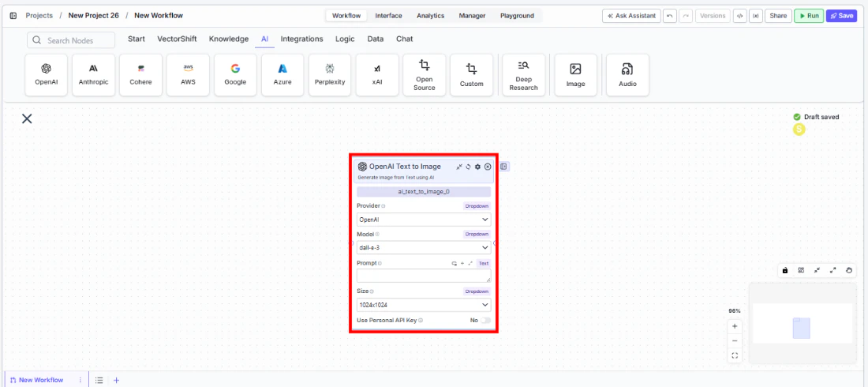Select the Image node card
868x387 pixels.
576,75
